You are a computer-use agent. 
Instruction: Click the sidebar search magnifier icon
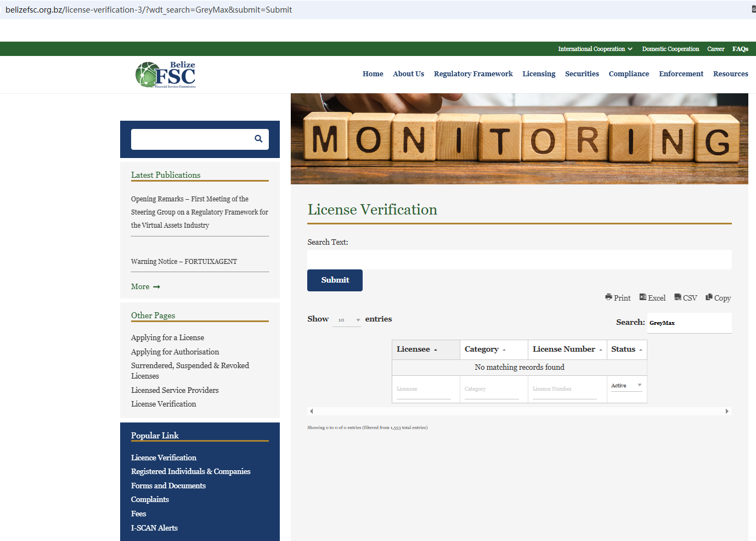click(258, 139)
